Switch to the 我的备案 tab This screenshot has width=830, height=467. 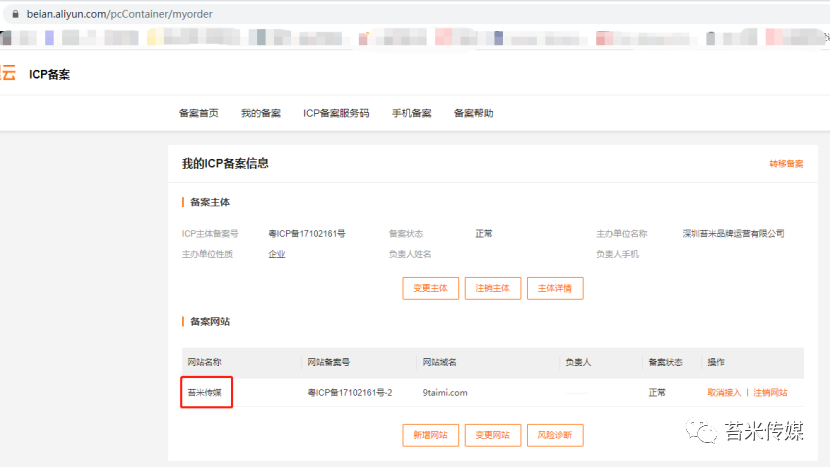tap(261, 113)
